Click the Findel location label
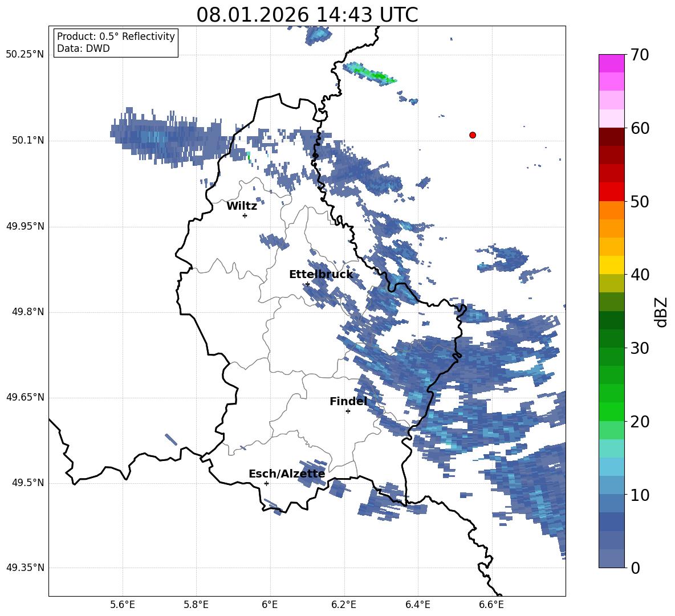675x616 pixels. click(348, 401)
